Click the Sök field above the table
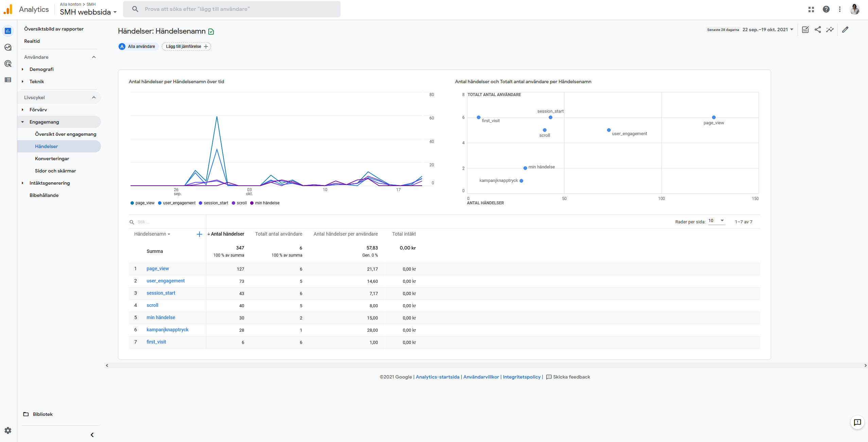This screenshot has height=442, width=868. (167, 222)
